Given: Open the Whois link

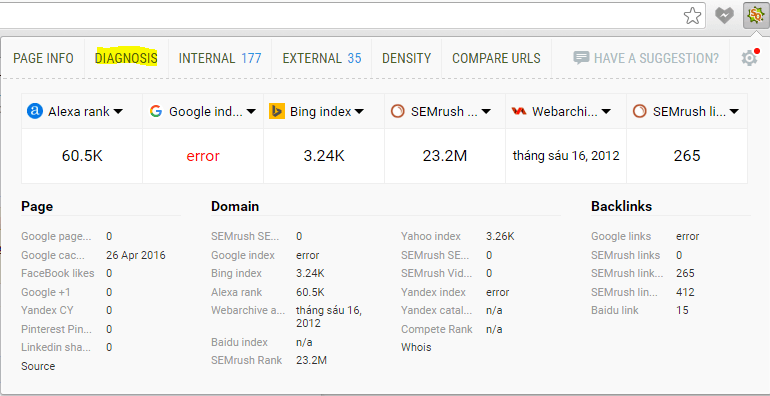Looking at the screenshot, I should point(416,347).
